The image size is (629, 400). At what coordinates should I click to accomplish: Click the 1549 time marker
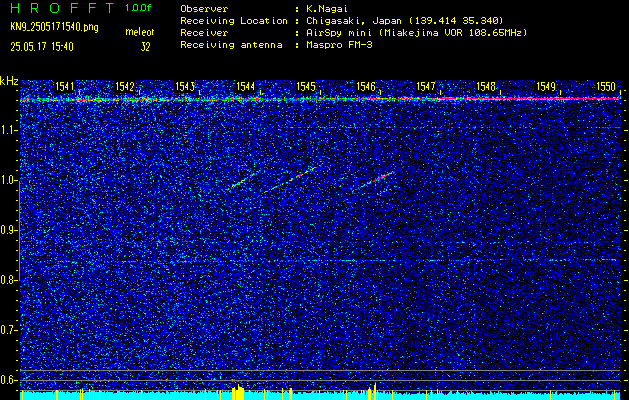546,86
